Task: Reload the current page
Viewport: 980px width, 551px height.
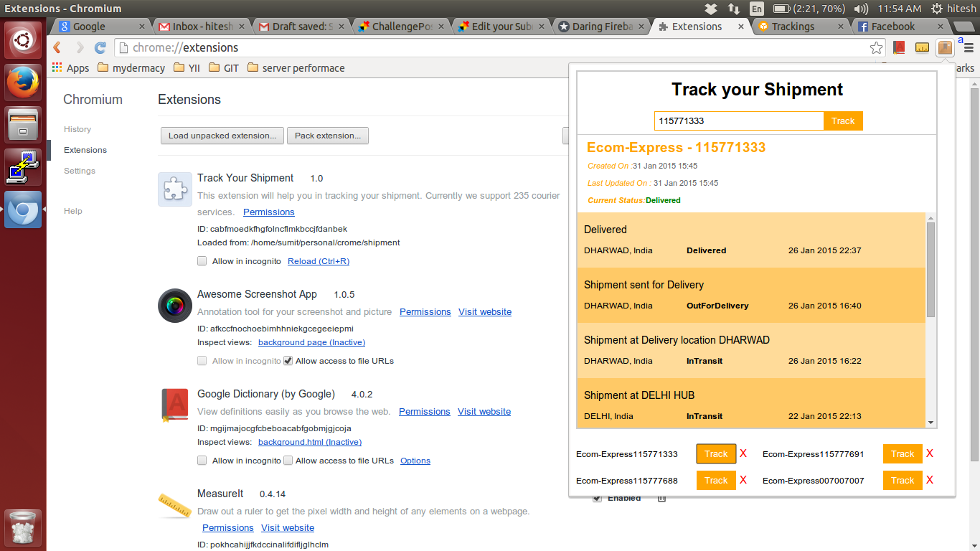Action: 100,48
